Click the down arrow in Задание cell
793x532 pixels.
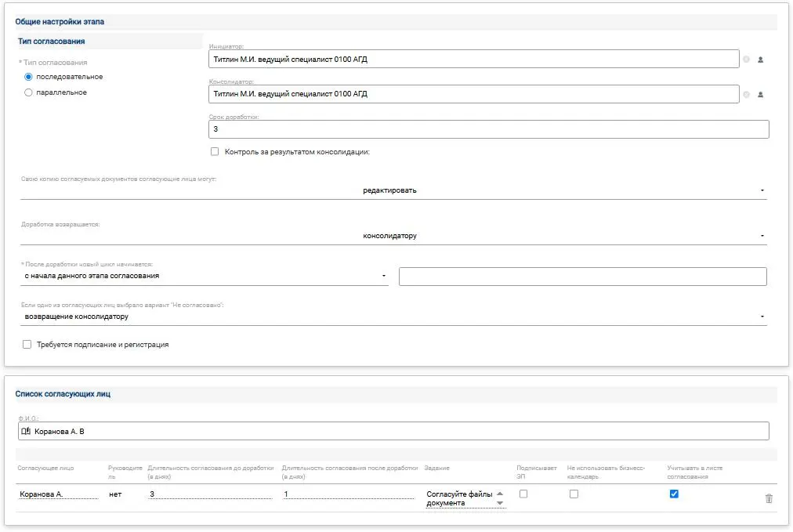click(x=500, y=504)
